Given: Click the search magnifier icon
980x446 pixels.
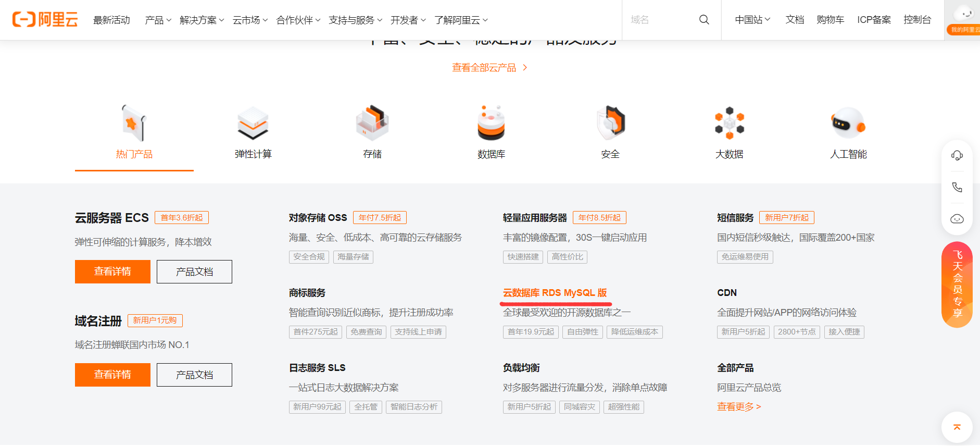Looking at the screenshot, I should (704, 20).
